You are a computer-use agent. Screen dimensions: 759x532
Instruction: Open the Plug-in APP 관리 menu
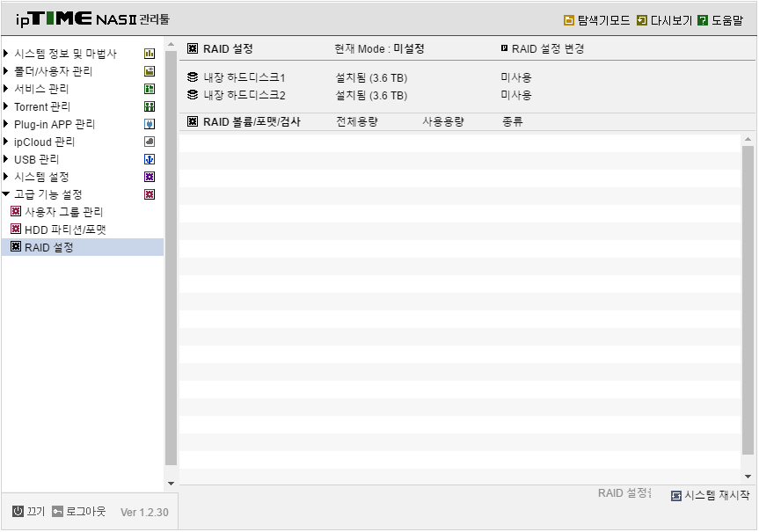55,124
